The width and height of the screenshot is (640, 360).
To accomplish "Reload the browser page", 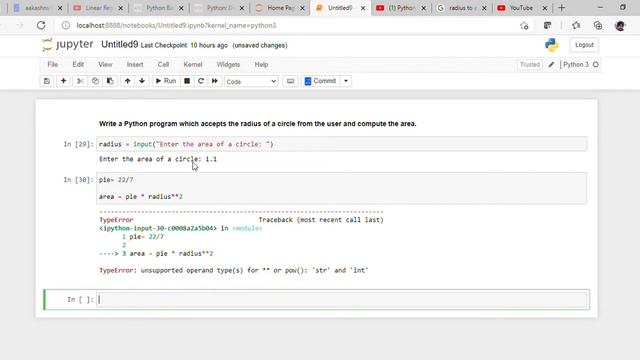I will pyautogui.click(x=41, y=25).
